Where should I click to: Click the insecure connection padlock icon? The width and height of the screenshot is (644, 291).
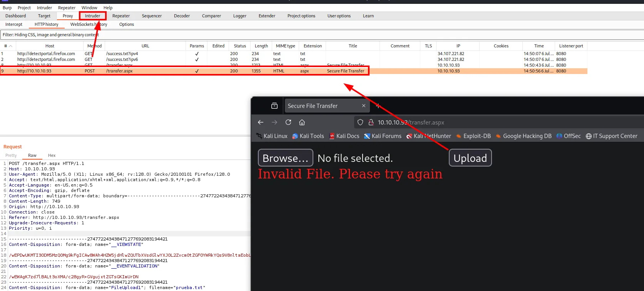tap(371, 122)
